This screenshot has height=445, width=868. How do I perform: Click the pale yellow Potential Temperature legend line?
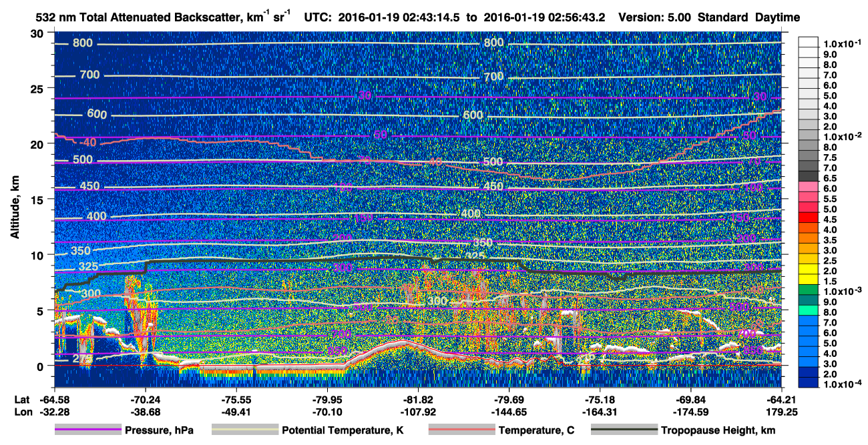tap(244, 431)
